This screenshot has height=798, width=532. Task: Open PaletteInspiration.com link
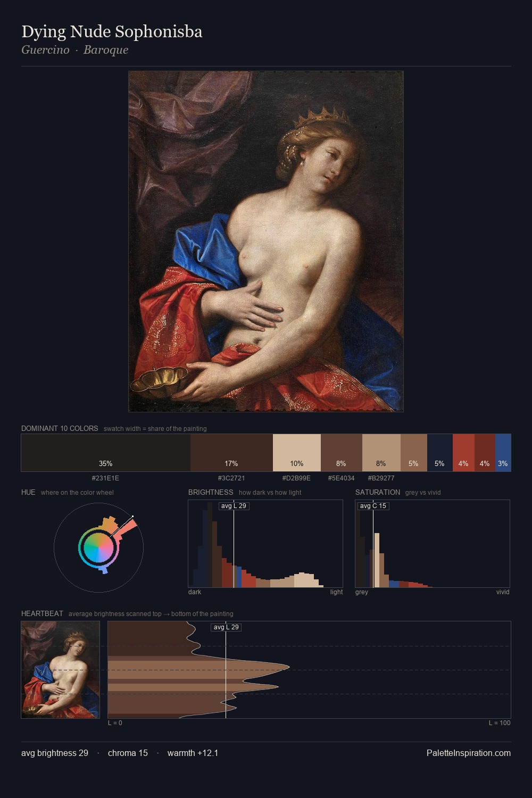pos(469,753)
